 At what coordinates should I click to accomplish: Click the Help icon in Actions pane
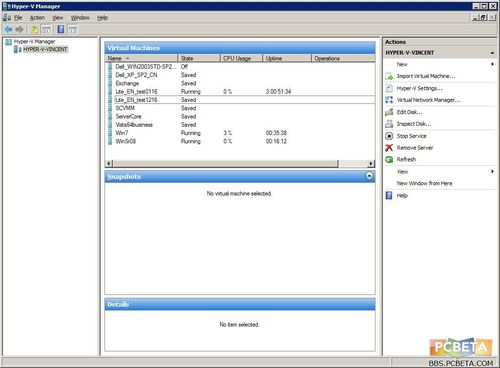click(x=389, y=195)
